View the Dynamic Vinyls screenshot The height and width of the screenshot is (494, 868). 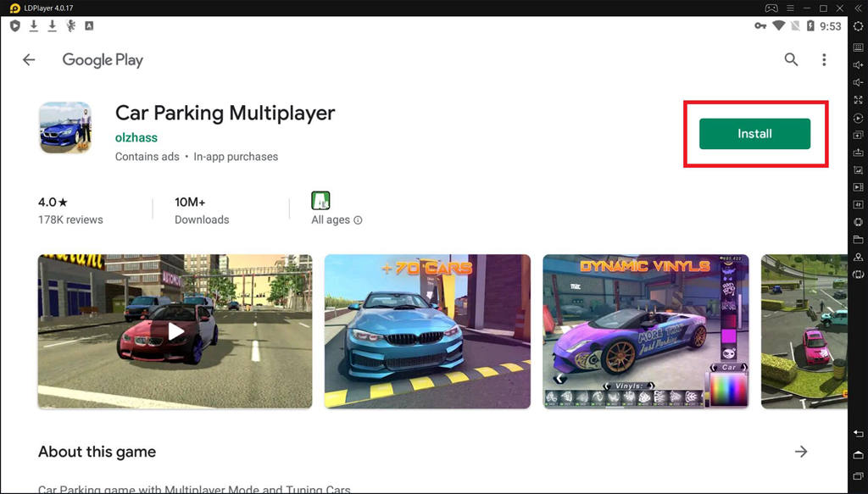tap(645, 330)
